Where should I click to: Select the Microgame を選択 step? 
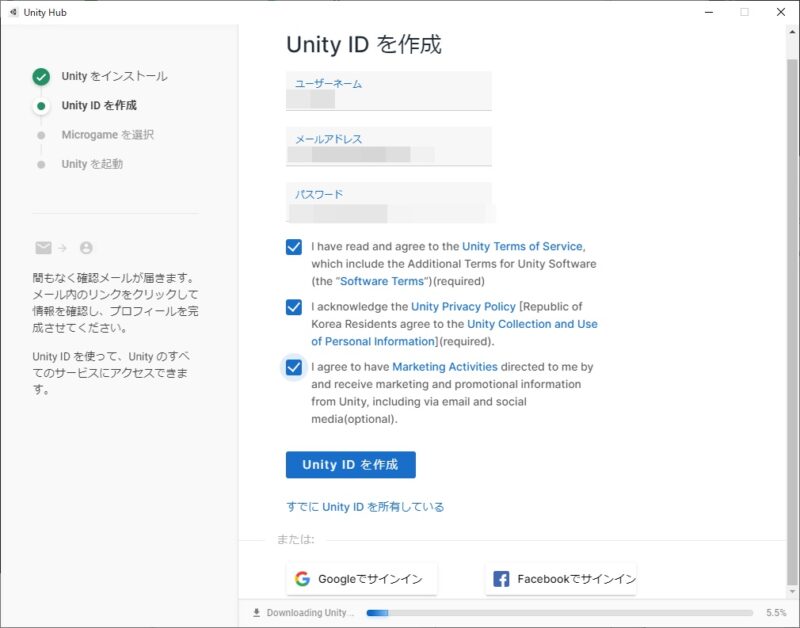[108, 135]
